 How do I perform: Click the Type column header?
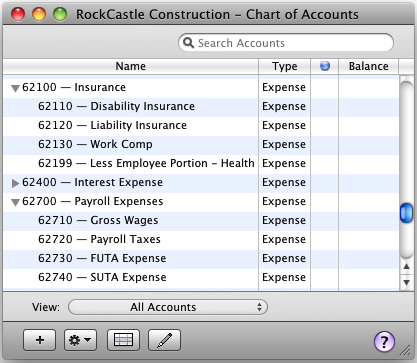pyautogui.click(x=284, y=66)
